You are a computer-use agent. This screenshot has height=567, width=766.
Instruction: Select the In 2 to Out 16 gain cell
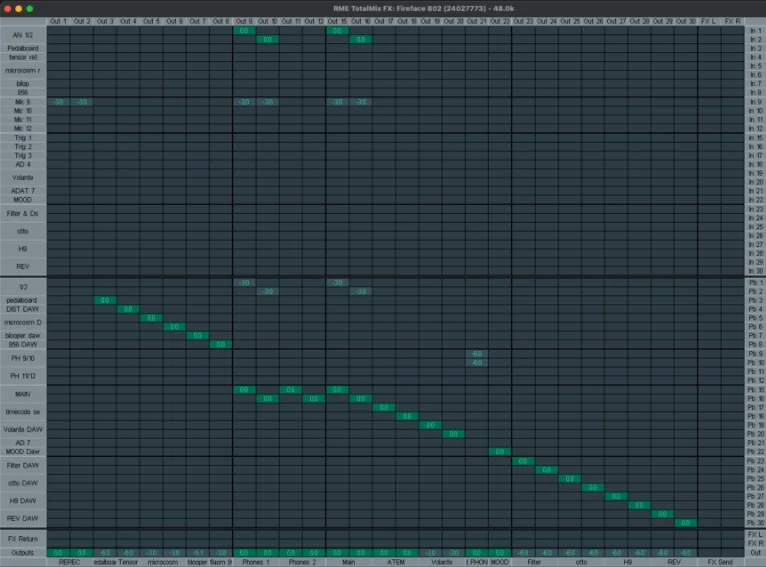point(360,40)
